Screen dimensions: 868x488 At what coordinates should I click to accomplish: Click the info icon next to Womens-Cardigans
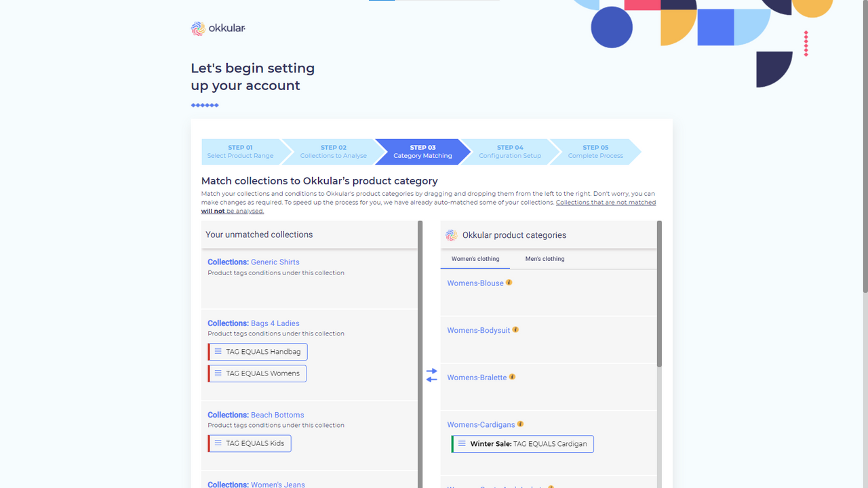[x=520, y=423]
